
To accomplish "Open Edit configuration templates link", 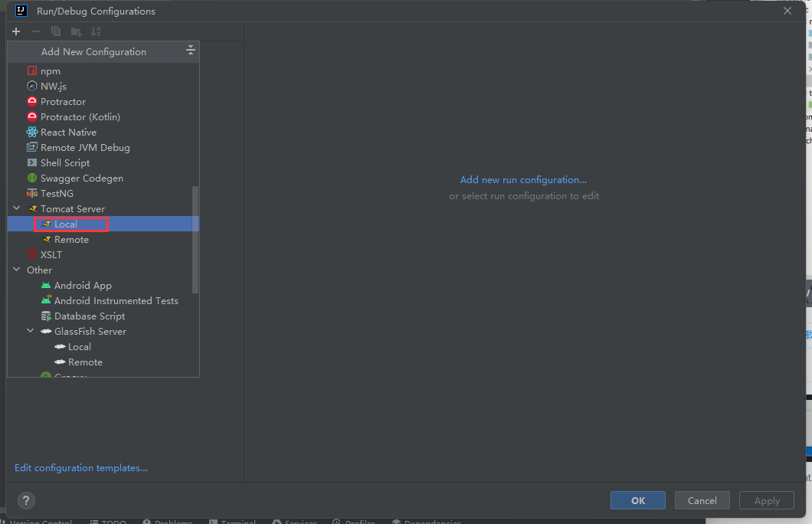I will [x=81, y=468].
